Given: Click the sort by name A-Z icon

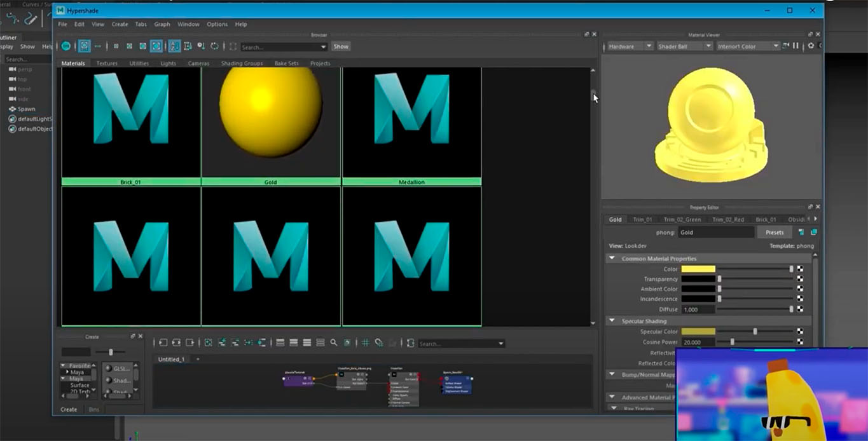Looking at the screenshot, I should [x=174, y=46].
